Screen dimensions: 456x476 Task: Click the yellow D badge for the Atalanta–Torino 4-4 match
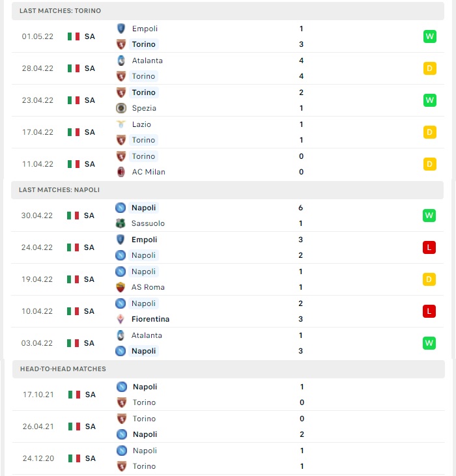(429, 68)
